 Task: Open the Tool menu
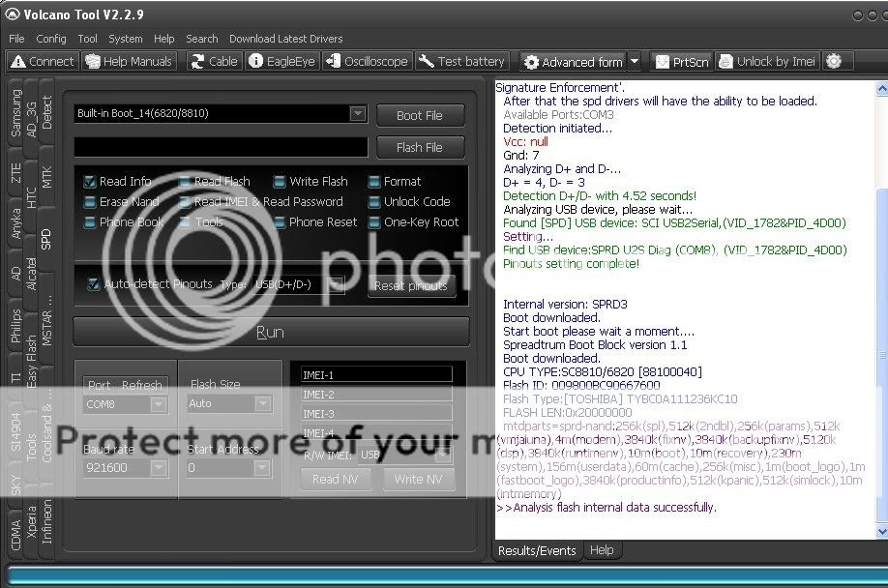pos(87,39)
